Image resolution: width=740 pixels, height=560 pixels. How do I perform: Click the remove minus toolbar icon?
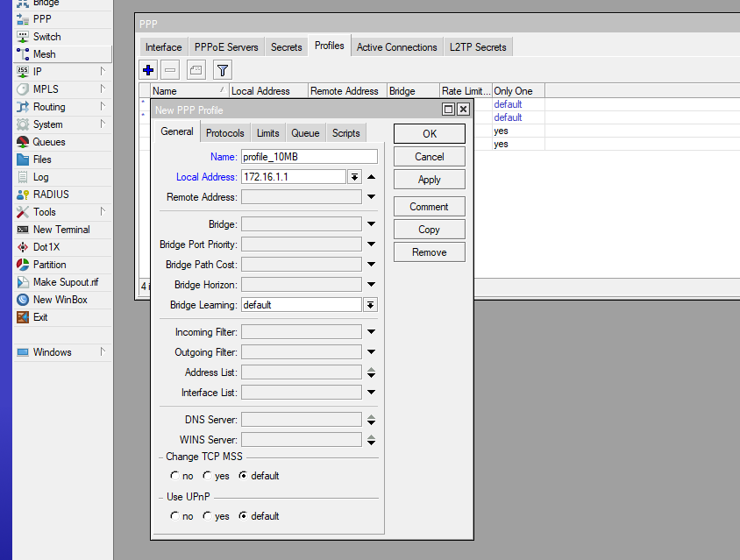tap(170, 70)
